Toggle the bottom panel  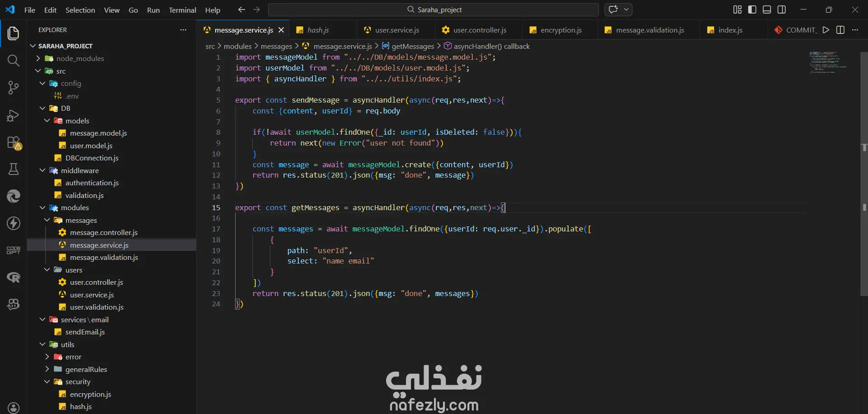click(x=767, y=9)
